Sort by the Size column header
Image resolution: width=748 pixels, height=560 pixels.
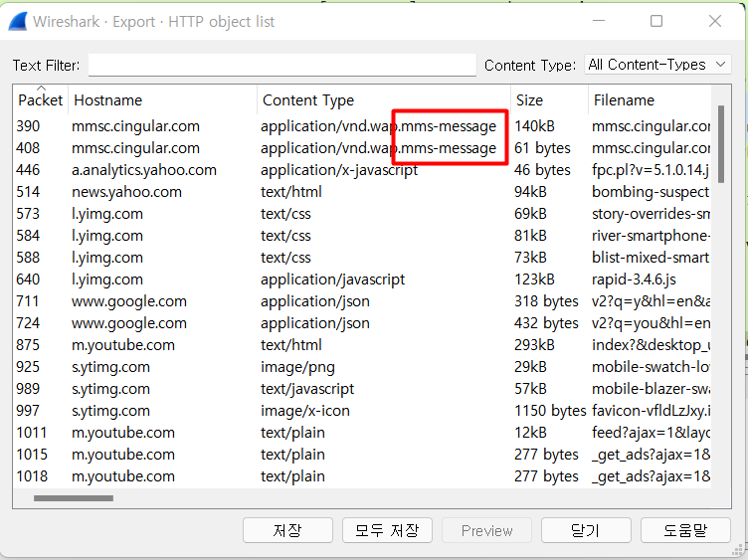pos(549,99)
